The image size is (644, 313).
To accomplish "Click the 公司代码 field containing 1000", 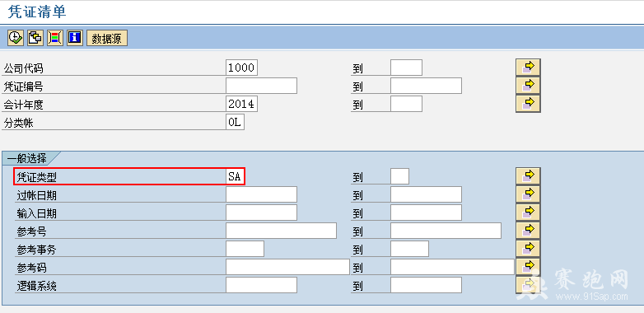I will coord(242,68).
